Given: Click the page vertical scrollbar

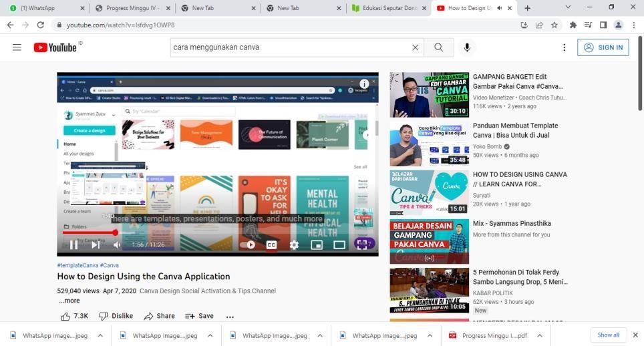Looking at the screenshot, I should click(x=640, y=74).
